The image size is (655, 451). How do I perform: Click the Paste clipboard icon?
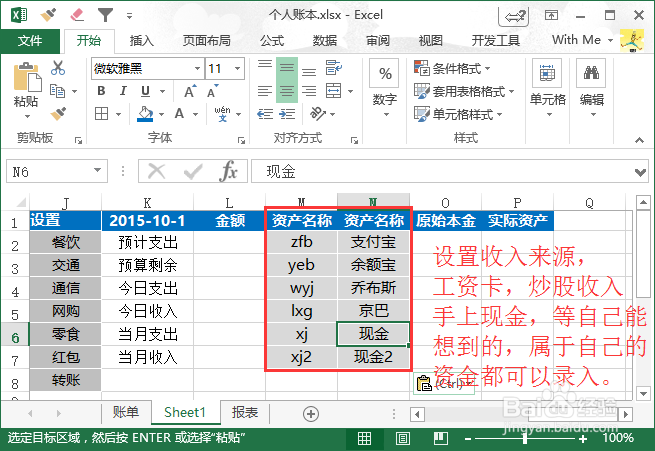(x=27, y=77)
